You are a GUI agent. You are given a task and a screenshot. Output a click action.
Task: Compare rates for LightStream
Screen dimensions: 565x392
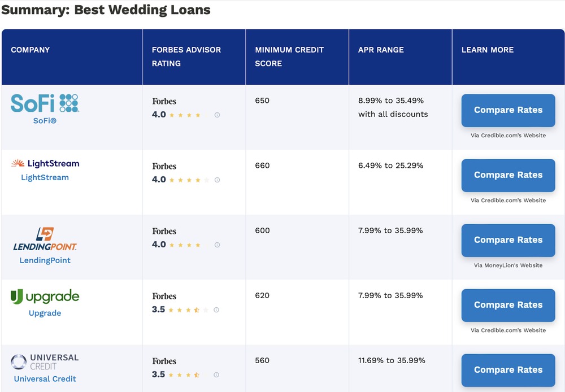(x=508, y=175)
